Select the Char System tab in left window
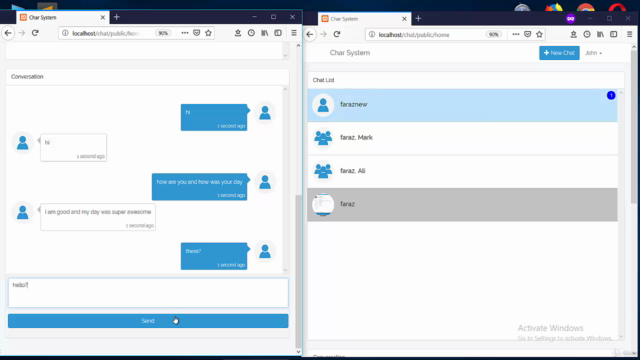 62,18
